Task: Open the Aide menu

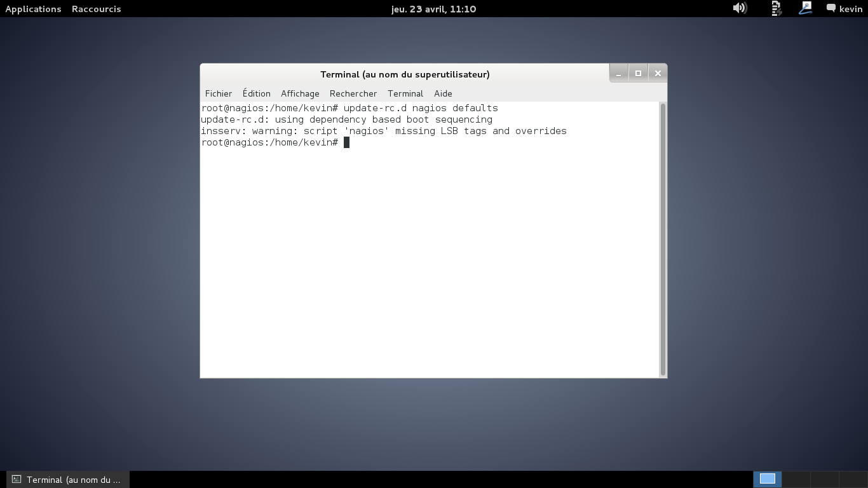Action: click(443, 93)
